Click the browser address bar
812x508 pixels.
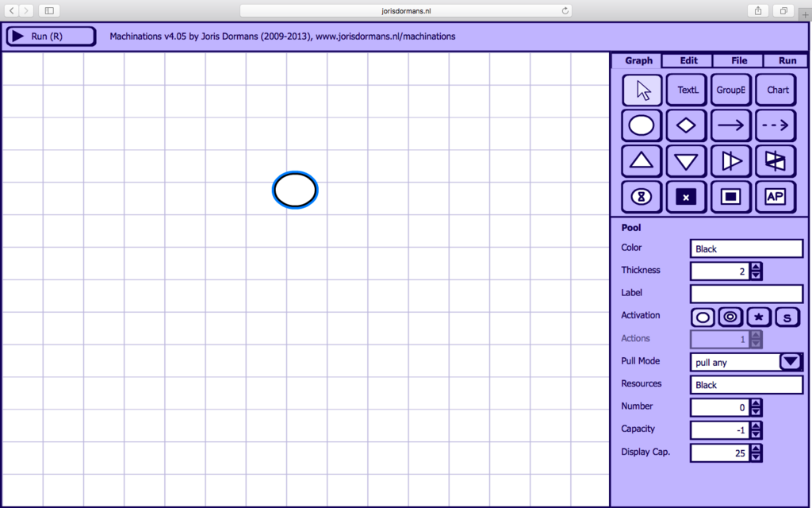[406, 10]
